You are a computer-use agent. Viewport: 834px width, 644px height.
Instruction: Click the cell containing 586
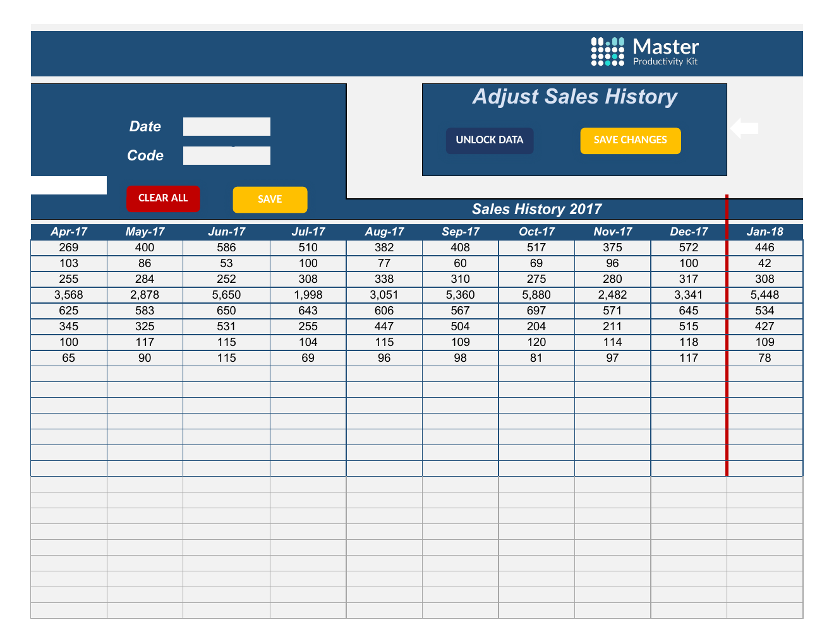(226, 247)
